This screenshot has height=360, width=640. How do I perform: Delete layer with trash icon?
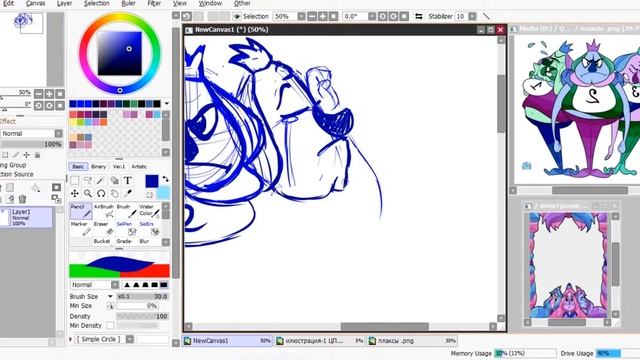point(22,199)
